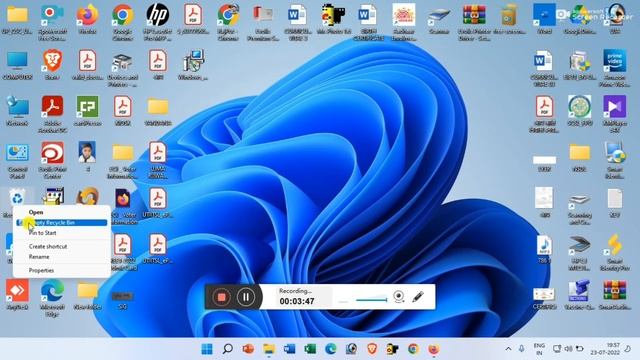Open Excel from the taskbar
This screenshot has height=360, width=640.
(310, 349)
